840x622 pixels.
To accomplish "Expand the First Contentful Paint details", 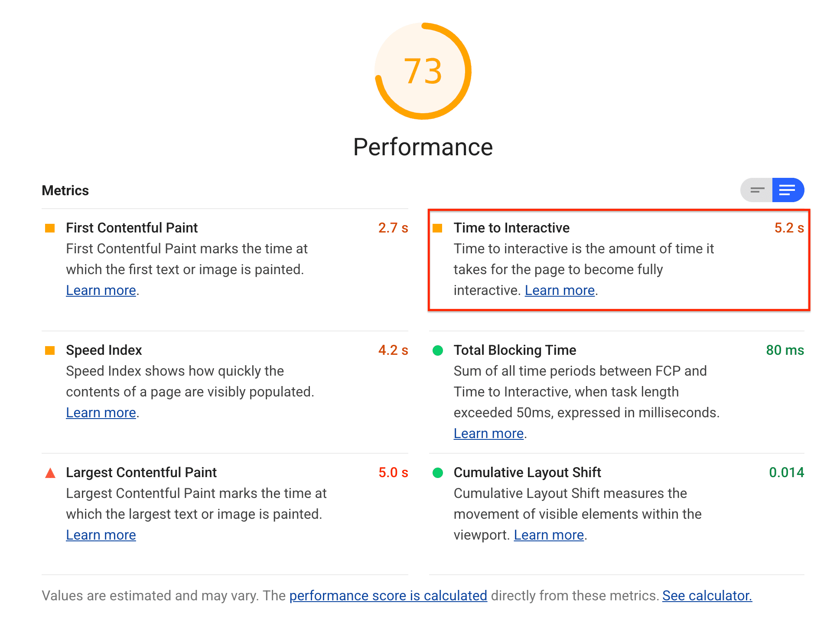I will click(x=133, y=228).
